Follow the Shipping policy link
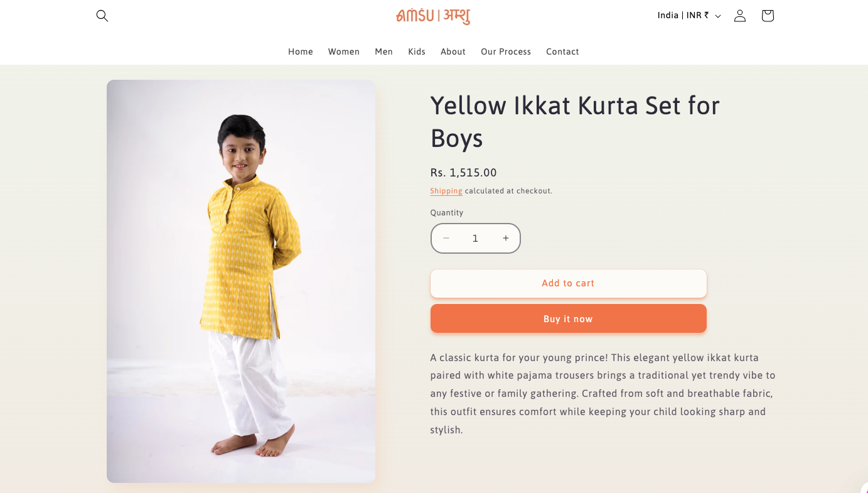Viewport: 868px width, 493px height. 446,191
